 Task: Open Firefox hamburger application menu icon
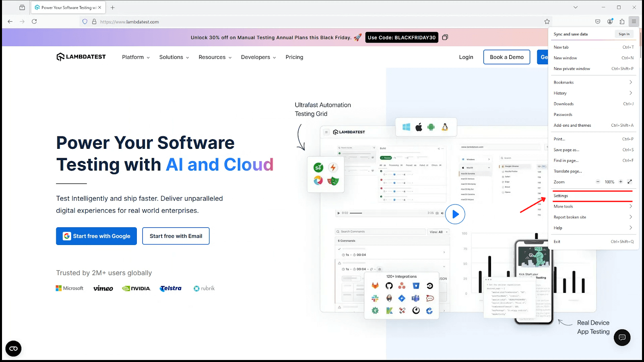(x=634, y=21)
